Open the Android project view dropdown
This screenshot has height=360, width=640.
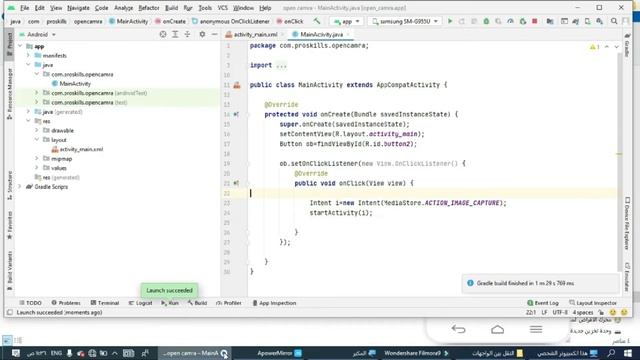[38, 35]
